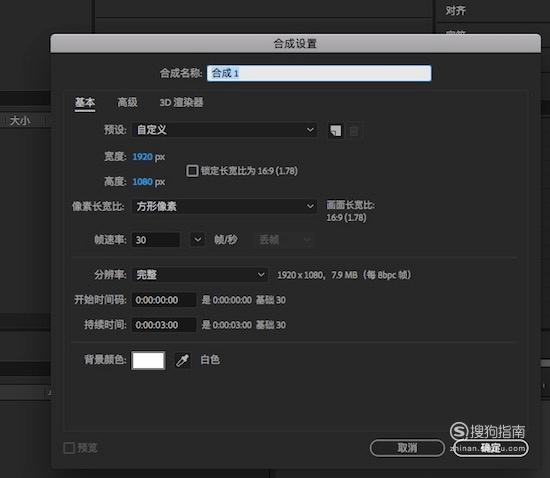Click the 开始时间码 start timecode field
The image size is (550, 478).
pos(164,300)
